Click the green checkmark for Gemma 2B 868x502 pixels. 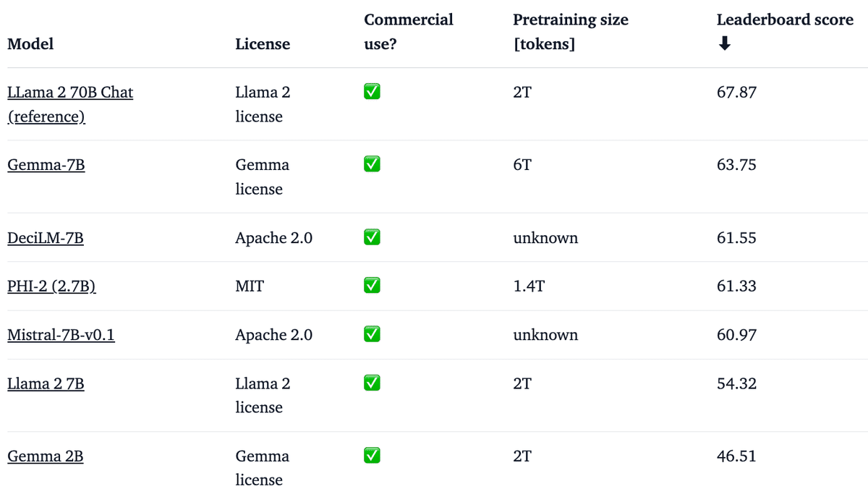(x=372, y=456)
